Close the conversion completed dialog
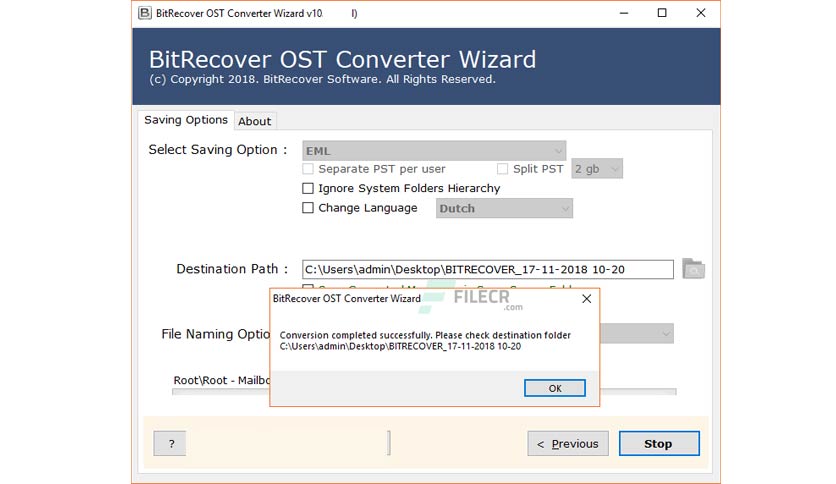 (x=586, y=299)
